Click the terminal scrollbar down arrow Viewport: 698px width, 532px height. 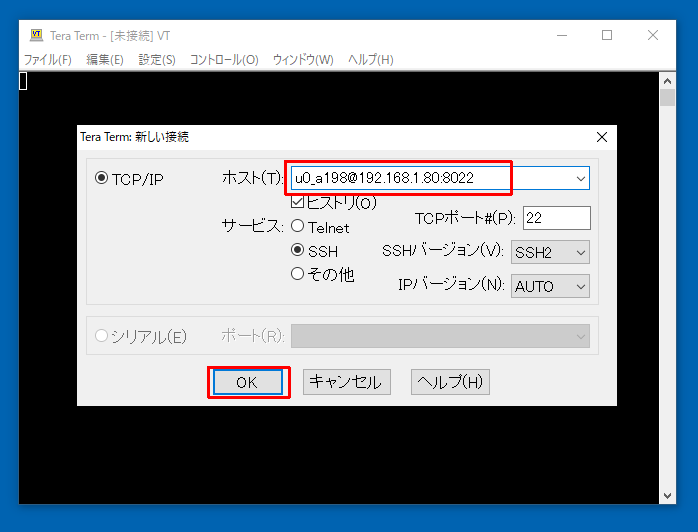[x=667, y=495]
